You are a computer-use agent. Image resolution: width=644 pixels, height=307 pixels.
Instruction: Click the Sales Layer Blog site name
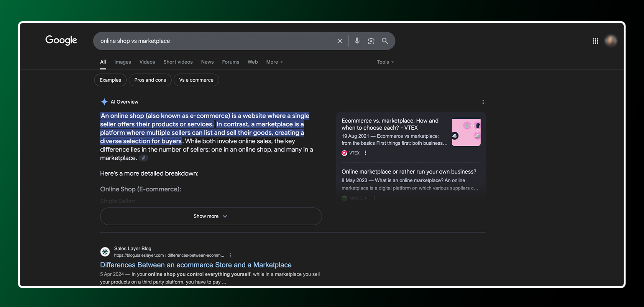(x=133, y=249)
